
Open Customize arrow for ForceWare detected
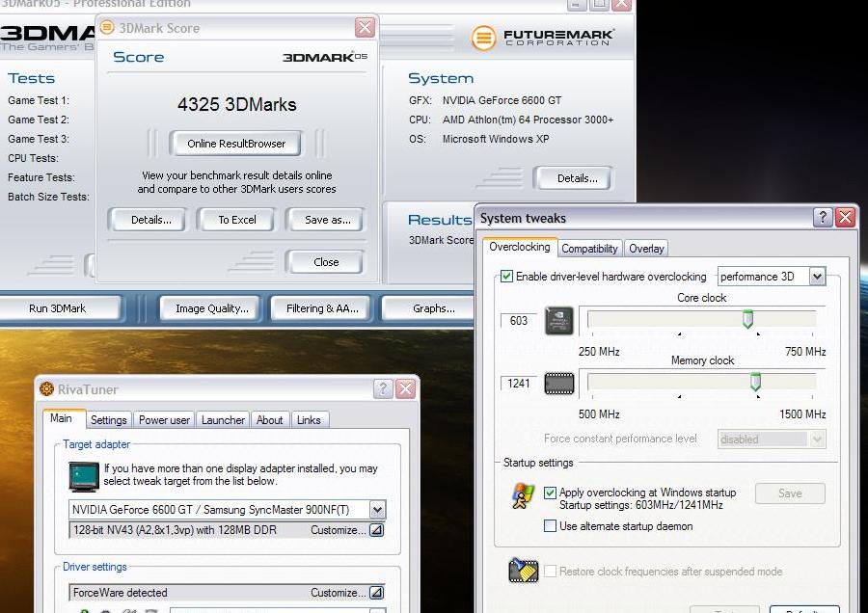(376, 593)
